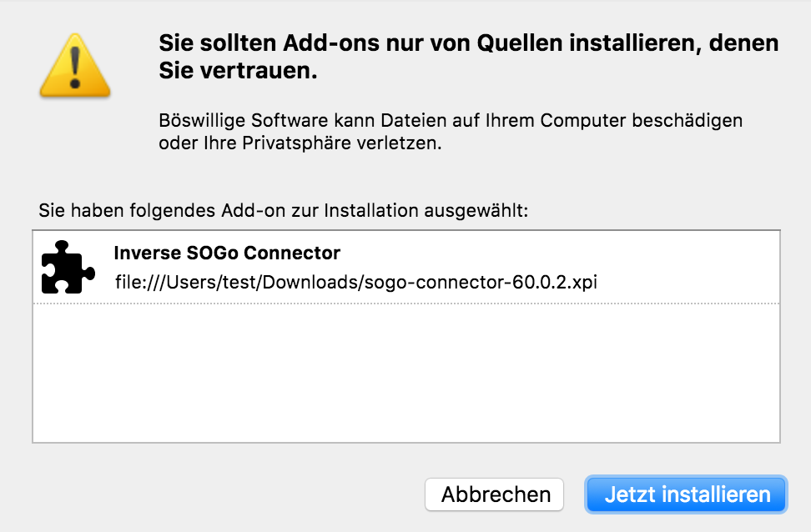The height and width of the screenshot is (532, 811).
Task: Click the "Böswillige Software" warning text line
Action: pos(451,120)
